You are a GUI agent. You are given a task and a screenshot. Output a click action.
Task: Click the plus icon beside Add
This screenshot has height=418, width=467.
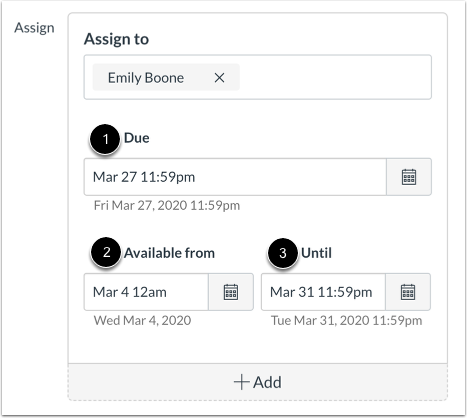242,382
